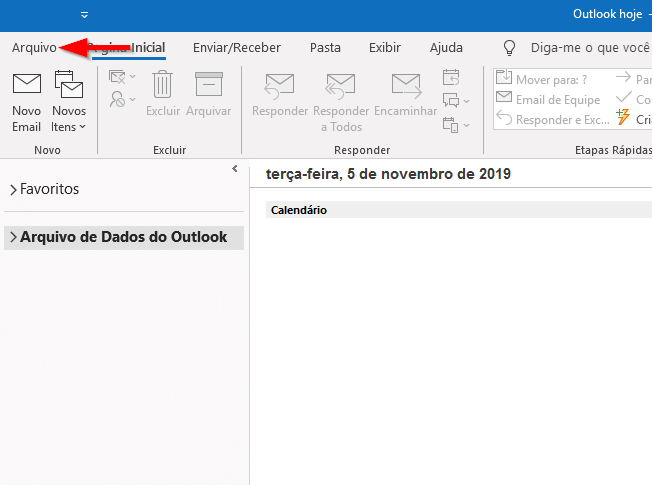This screenshot has width=653, height=486.
Task: Click the Arquivar box icon
Action: coord(209,84)
